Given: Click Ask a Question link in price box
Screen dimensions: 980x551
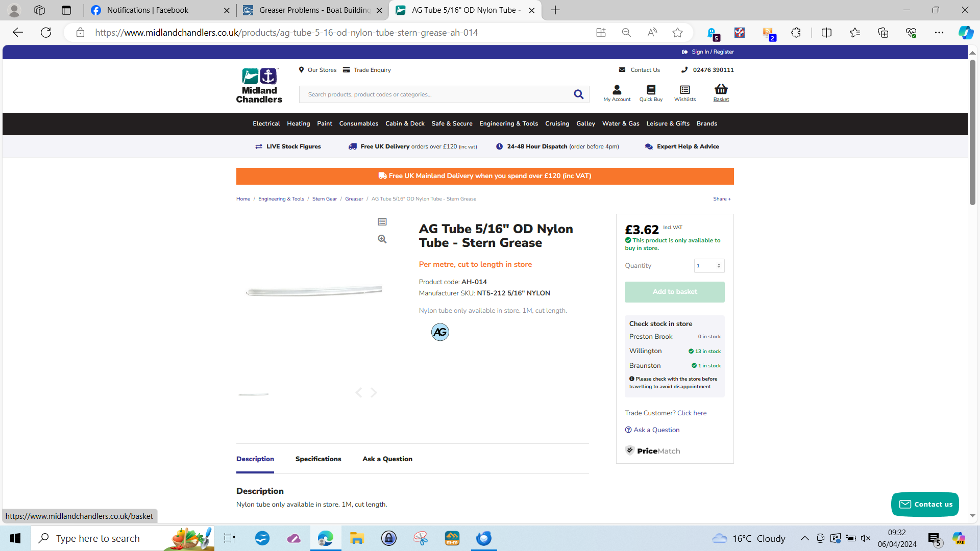Looking at the screenshot, I should point(652,430).
